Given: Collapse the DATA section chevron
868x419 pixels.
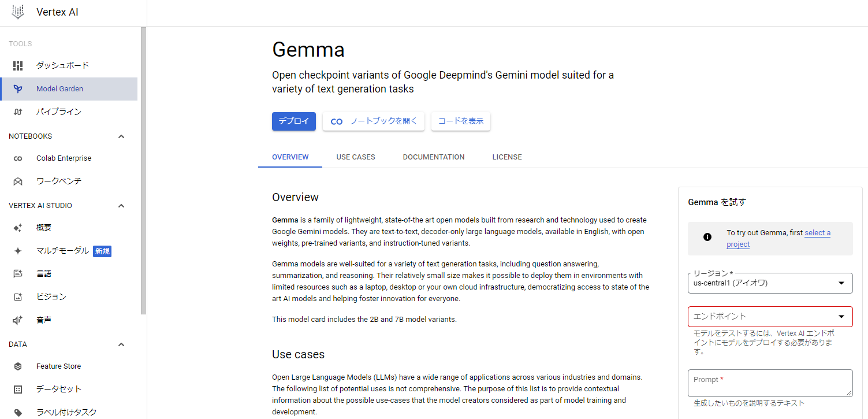Looking at the screenshot, I should tap(121, 344).
